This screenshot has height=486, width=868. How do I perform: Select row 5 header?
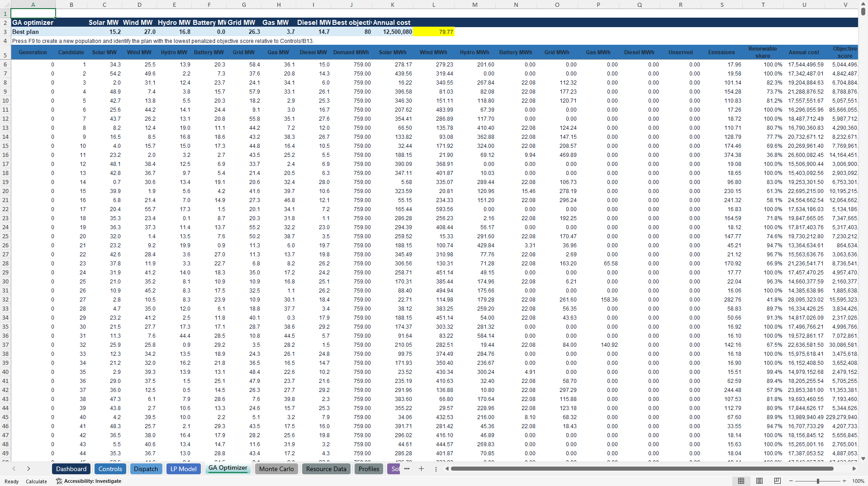[5, 52]
